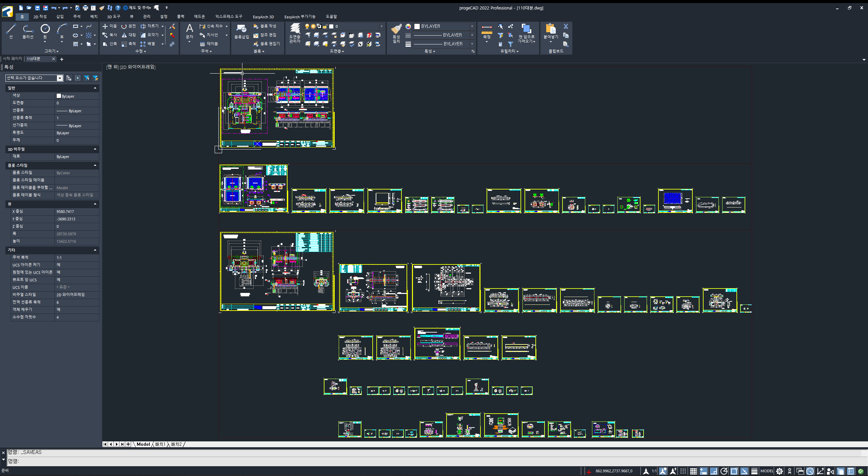Screen dimensions: 868x476
Task: Open Block Insert (블록삽입)
Action: point(241,32)
